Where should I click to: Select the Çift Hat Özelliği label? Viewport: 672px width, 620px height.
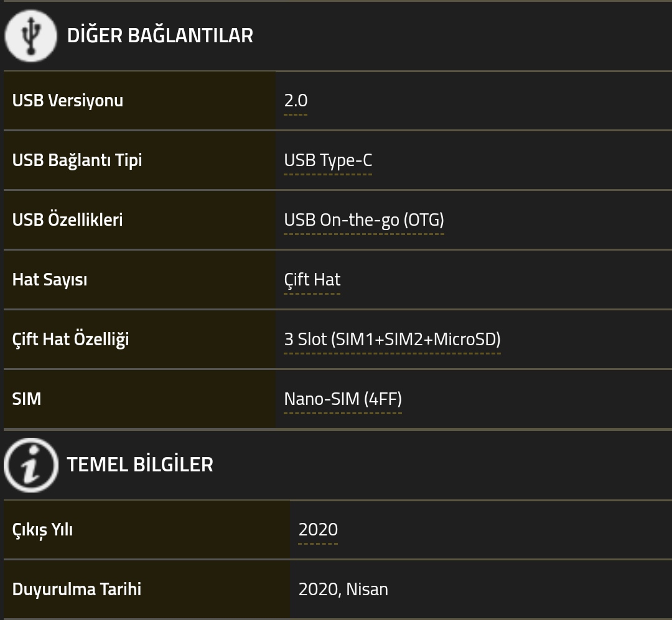(71, 340)
